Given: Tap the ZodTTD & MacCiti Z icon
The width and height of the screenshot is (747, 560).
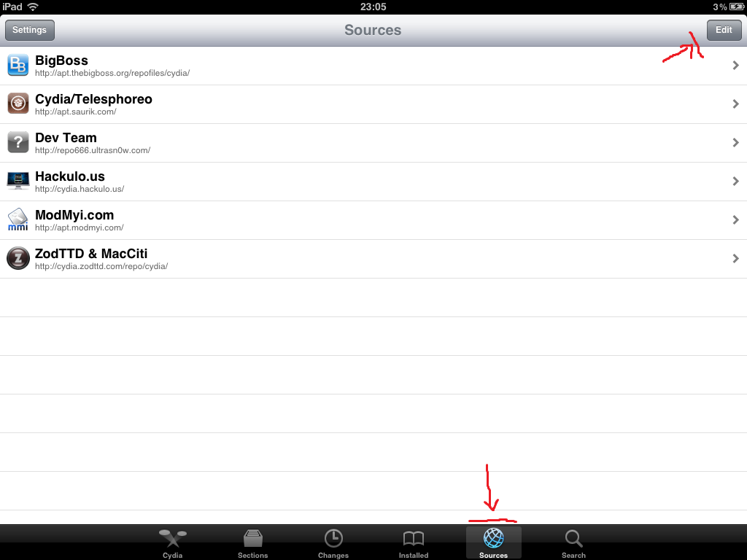Looking at the screenshot, I should [18, 258].
